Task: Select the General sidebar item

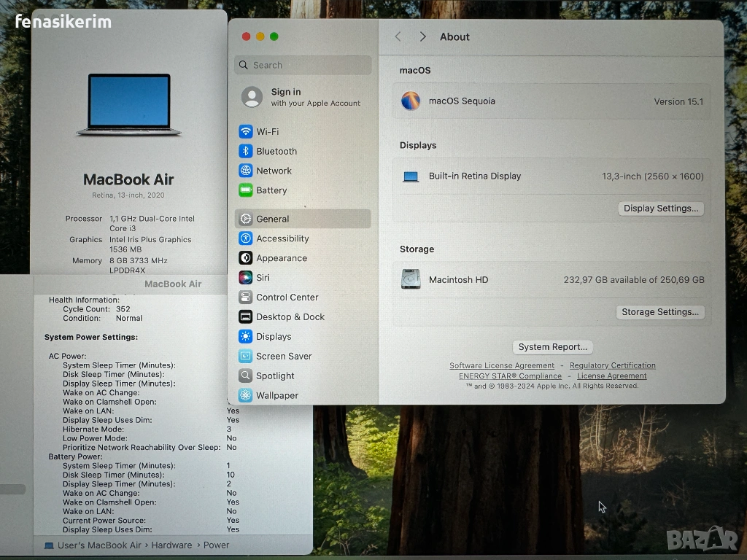Action: (x=272, y=219)
